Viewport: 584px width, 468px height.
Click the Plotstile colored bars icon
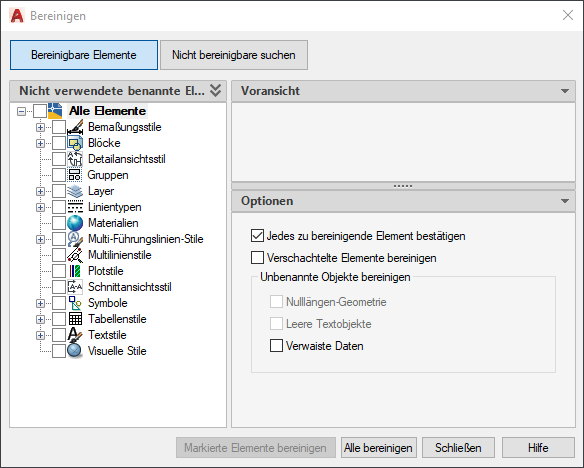coord(75,271)
